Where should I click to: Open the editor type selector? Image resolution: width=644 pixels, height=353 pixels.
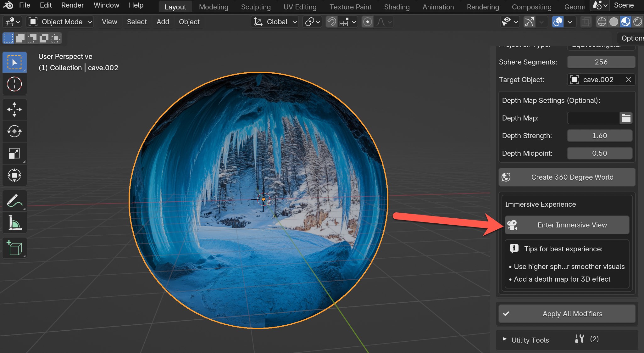point(13,22)
